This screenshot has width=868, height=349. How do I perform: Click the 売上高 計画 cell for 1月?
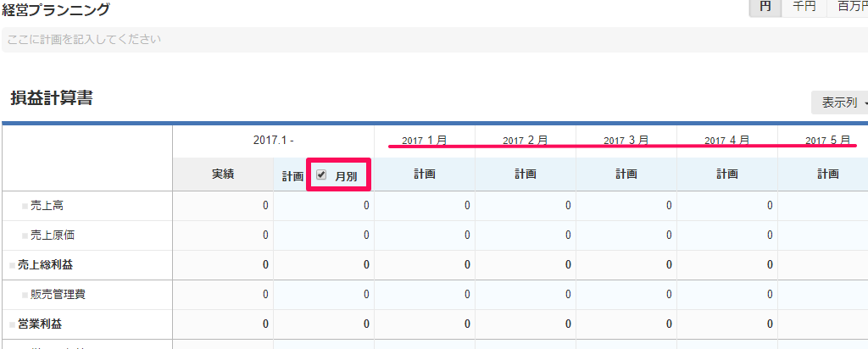tap(425, 206)
